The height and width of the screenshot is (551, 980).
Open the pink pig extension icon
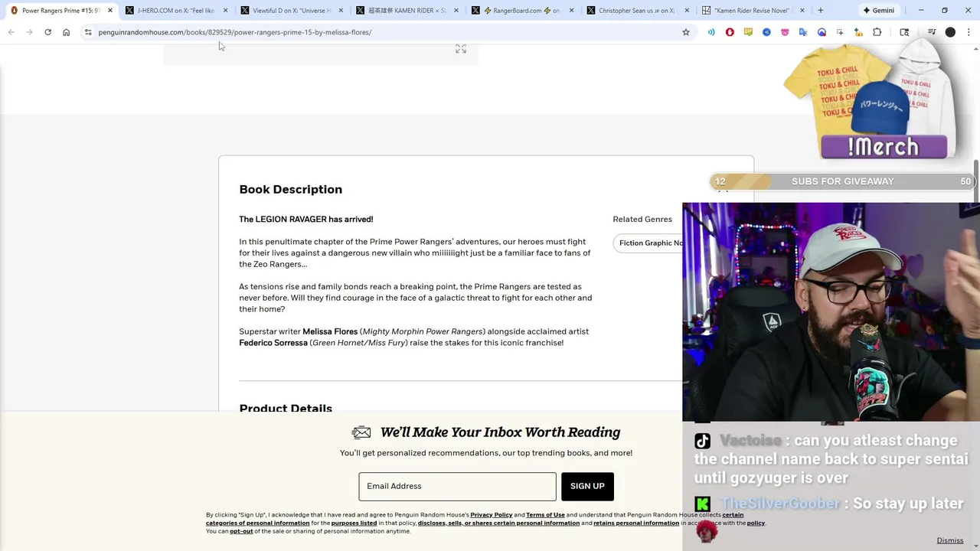click(x=785, y=32)
